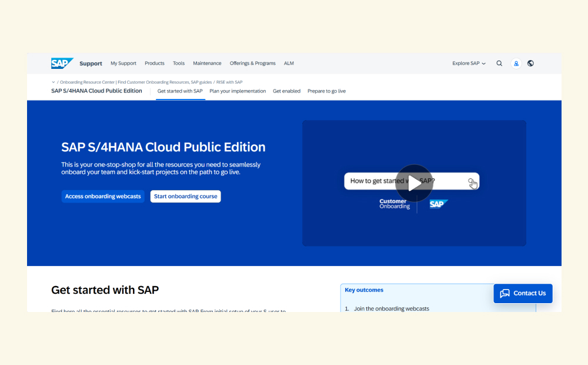
Task: Click Access onboarding webcasts button
Action: point(103,197)
